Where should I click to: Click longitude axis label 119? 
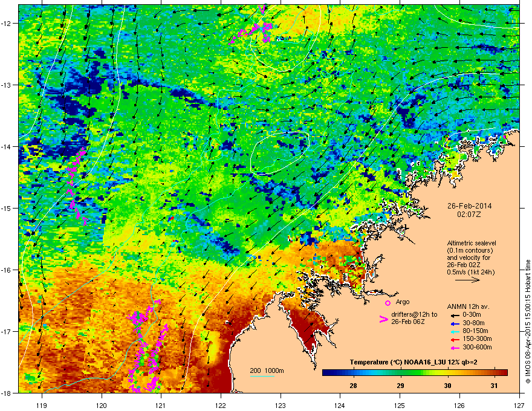coord(42,405)
